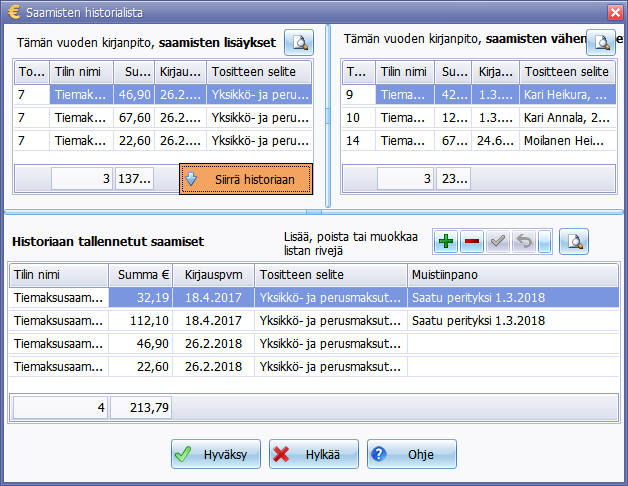Click the search icon beside saamisten vähennykset heading

pyautogui.click(x=601, y=42)
